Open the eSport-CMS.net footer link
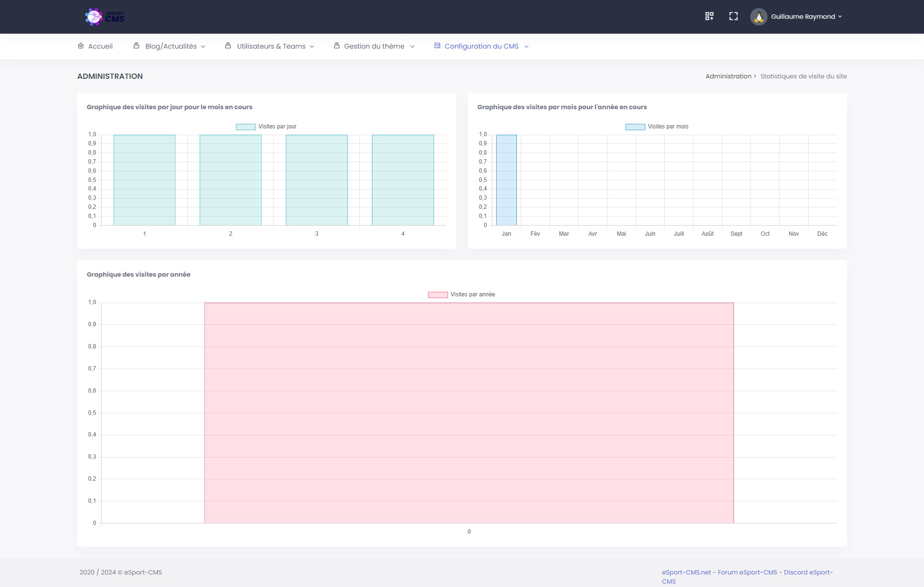 (x=686, y=572)
